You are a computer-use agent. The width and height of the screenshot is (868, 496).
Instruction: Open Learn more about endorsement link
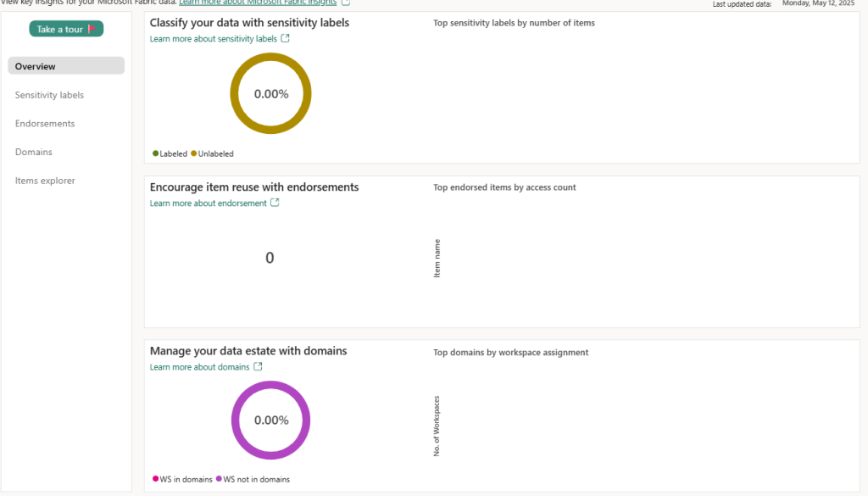[208, 203]
